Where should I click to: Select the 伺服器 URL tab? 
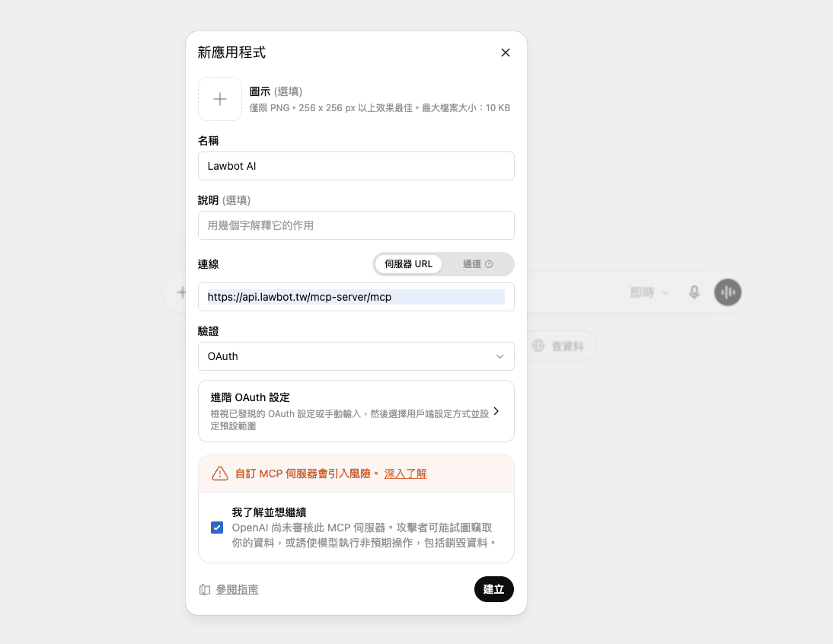[x=408, y=264]
